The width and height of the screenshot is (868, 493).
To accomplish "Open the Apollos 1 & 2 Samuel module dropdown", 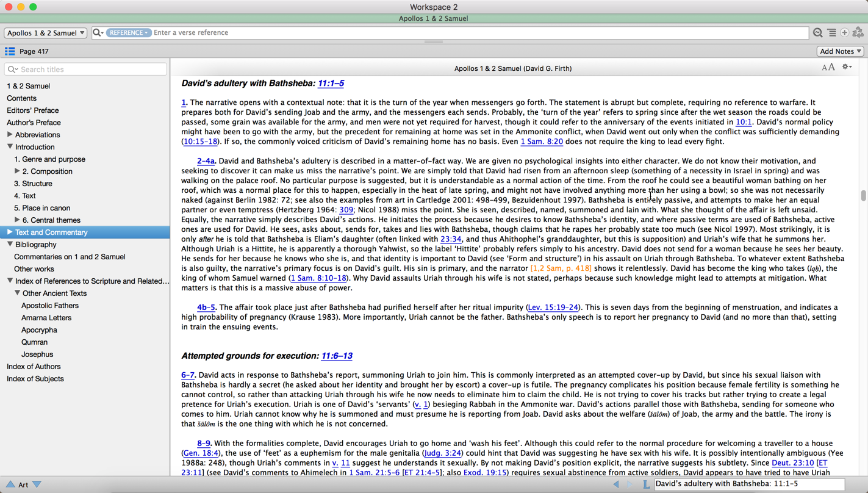I will point(46,33).
